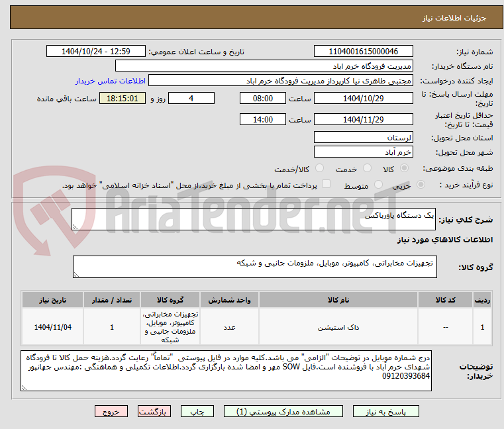This screenshot has width=504, height=429.
Task: Click the buyer organization name field
Action: point(264,66)
